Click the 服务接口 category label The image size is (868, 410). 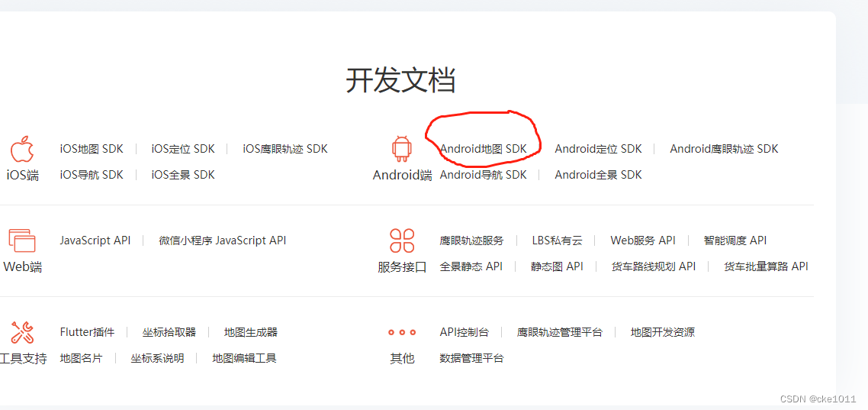pos(403,267)
